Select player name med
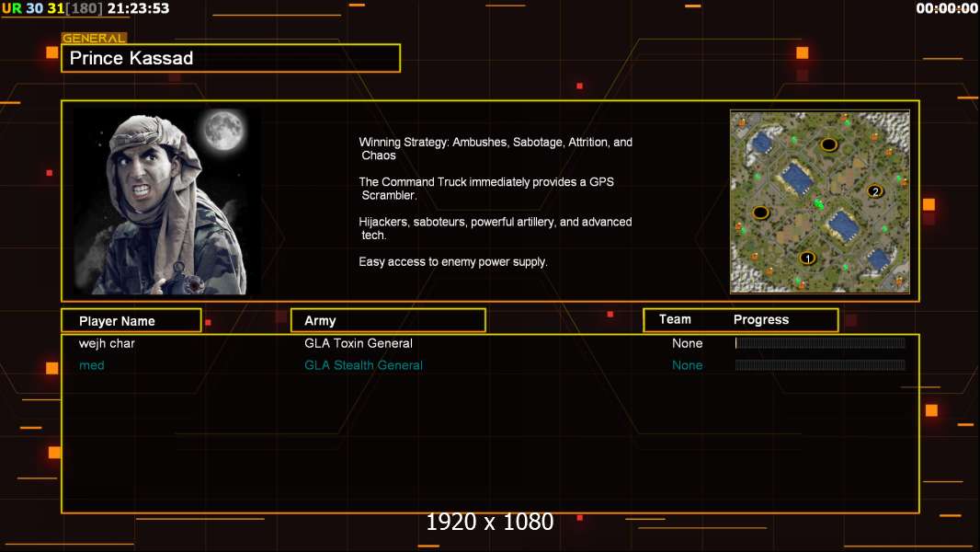This screenshot has height=552, width=980. coord(91,365)
